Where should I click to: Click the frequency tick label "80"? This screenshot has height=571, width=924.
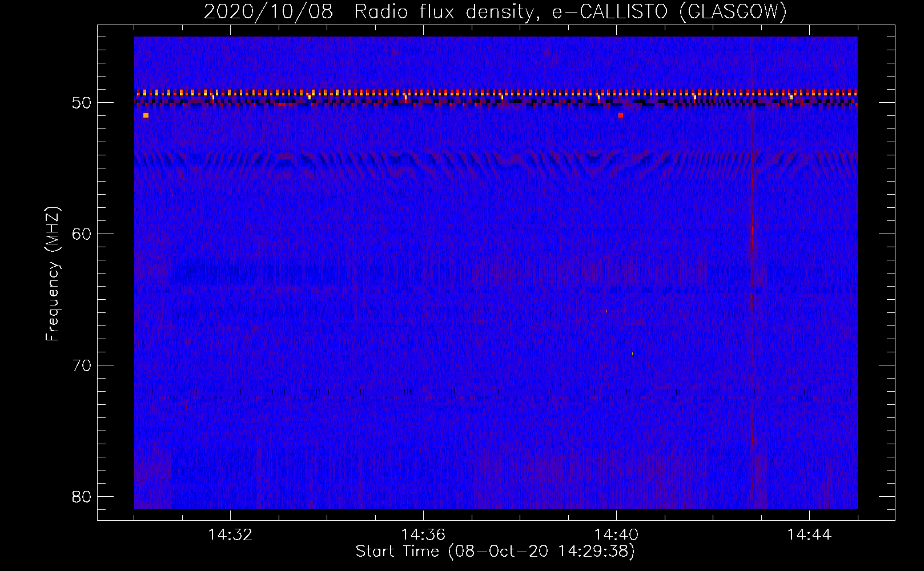click(82, 497)
